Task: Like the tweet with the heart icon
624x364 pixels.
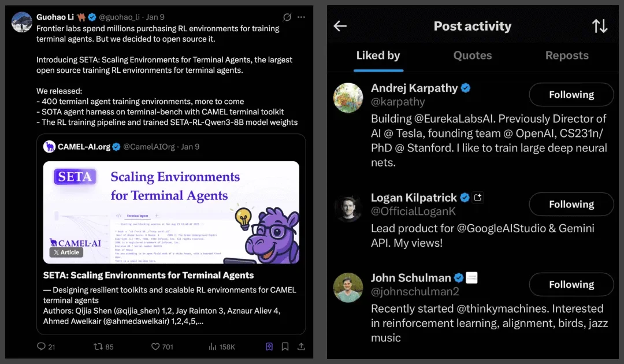Action: (155, 347)
